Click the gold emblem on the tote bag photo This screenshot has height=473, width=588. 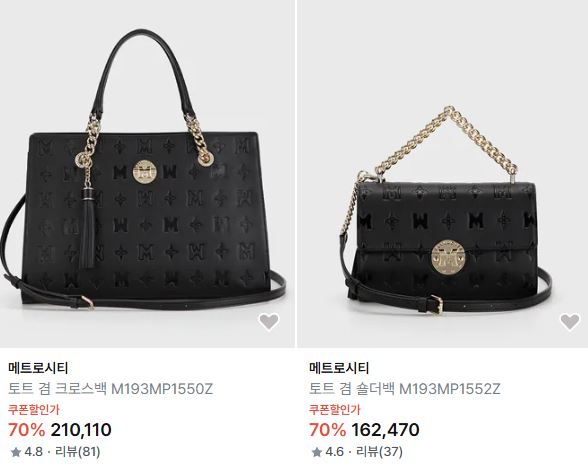coord(144,173)
